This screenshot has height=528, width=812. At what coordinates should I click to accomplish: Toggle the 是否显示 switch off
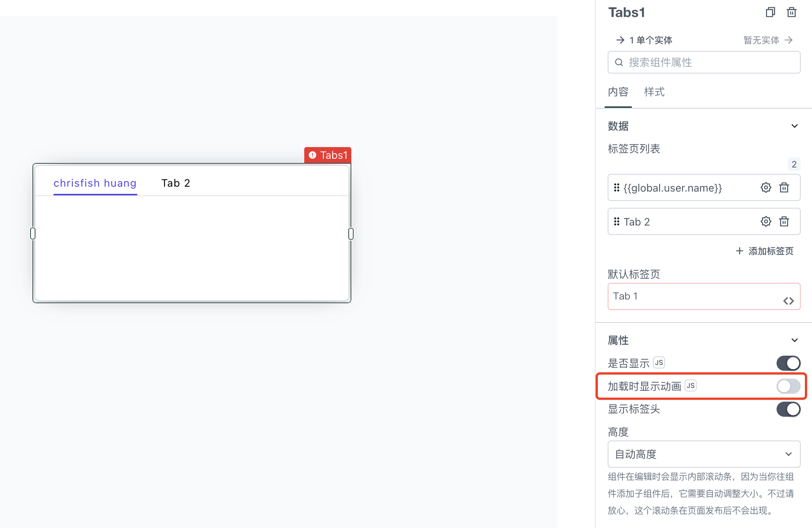click(788, 363)
